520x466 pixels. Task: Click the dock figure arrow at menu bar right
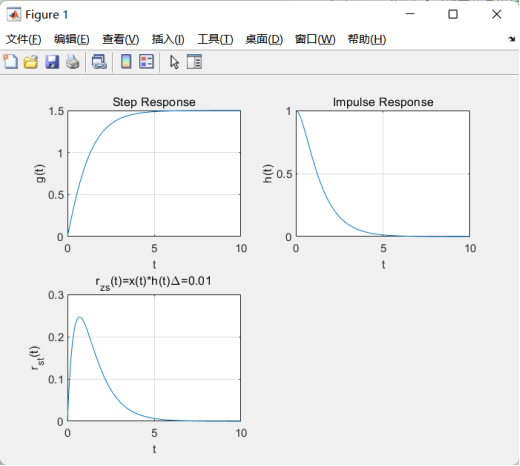(512, 39)
